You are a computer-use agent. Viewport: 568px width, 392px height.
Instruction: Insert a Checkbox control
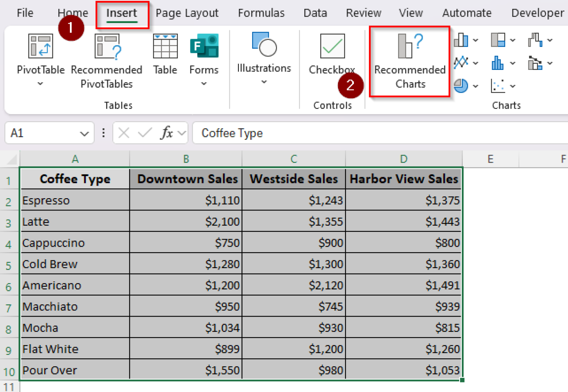click(332, 55)
